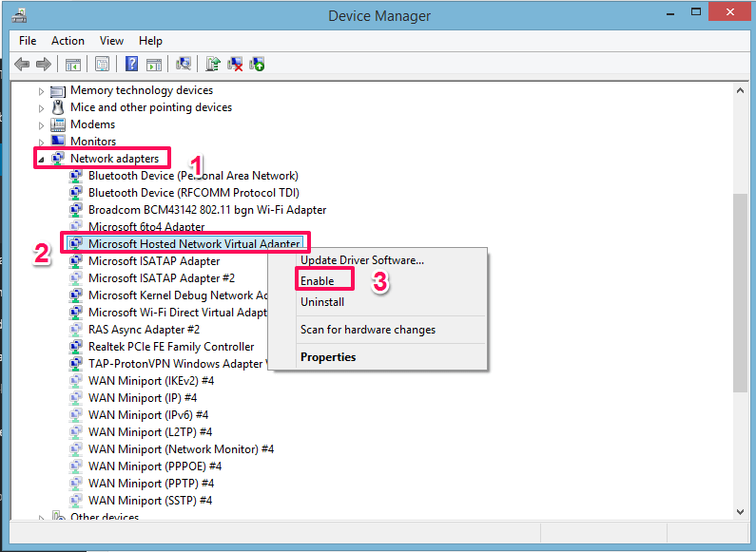This screenshot has width=756, height=552.
Task: Select WAN Miniport (PPTP) #4
Action: [151, 484]
